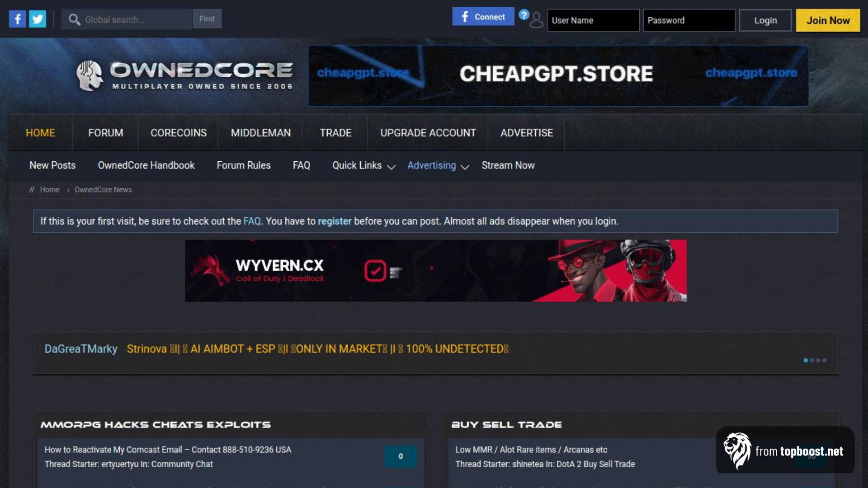Open the Strinova AI AIMBOT + ESP thread
Screen dimensions: 868x488
click(317, 349)
